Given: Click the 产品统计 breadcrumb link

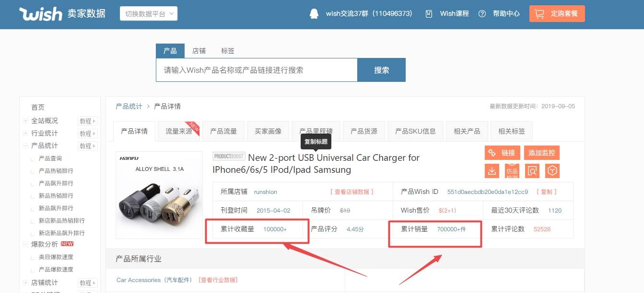Looking at the screenshot, I should [129, 106].
